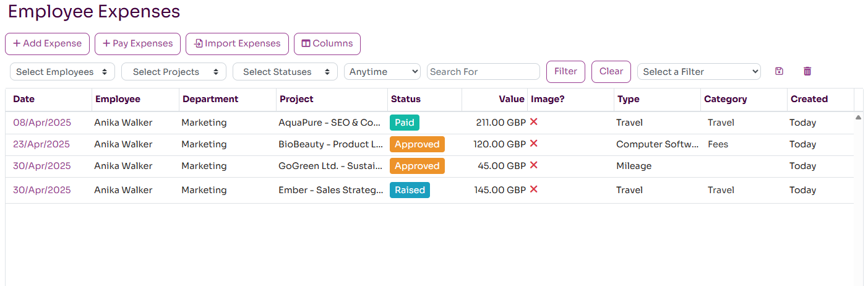Image resolution: width=868 pixels, height=286 pixels.
Task: Apply filters with the Filter button
Action: (x=565, y=71)
